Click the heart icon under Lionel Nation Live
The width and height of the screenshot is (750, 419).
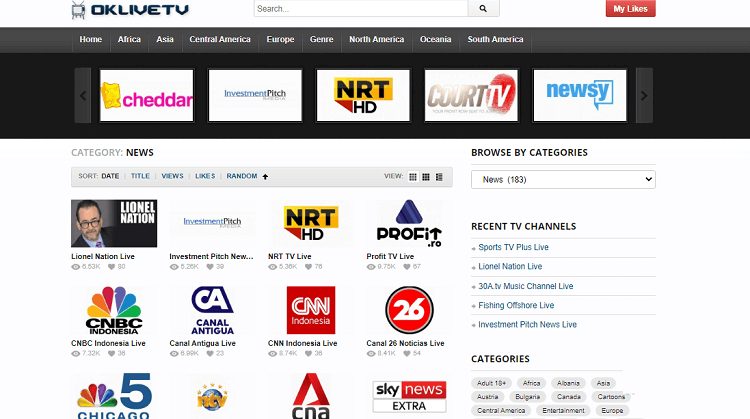tap(111, 267)
